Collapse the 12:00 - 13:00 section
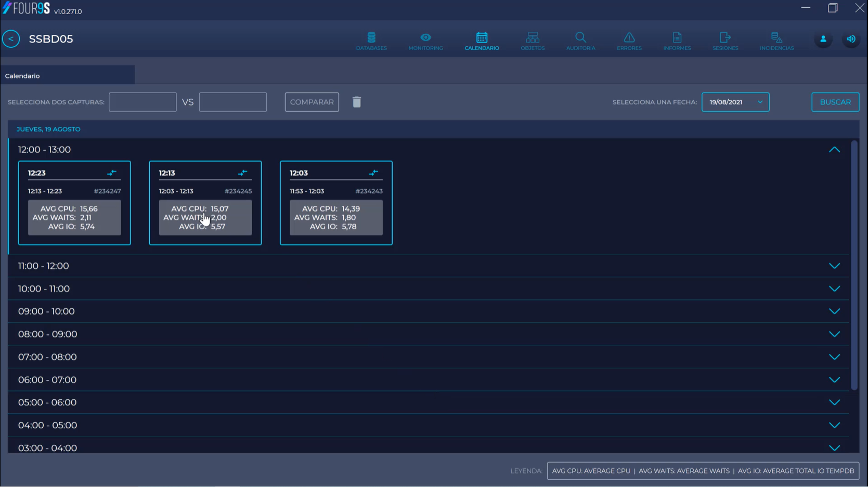The width and height of the screenshot is (868, 487). coord(834,150)
